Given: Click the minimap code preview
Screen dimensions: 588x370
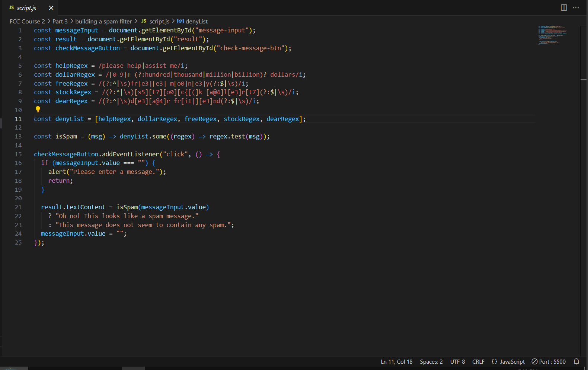Looking at the screenshot, I should 552,35.
